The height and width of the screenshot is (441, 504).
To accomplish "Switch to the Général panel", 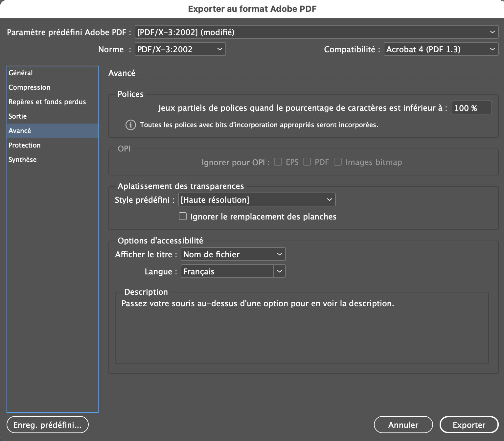I will pos(20,73).
